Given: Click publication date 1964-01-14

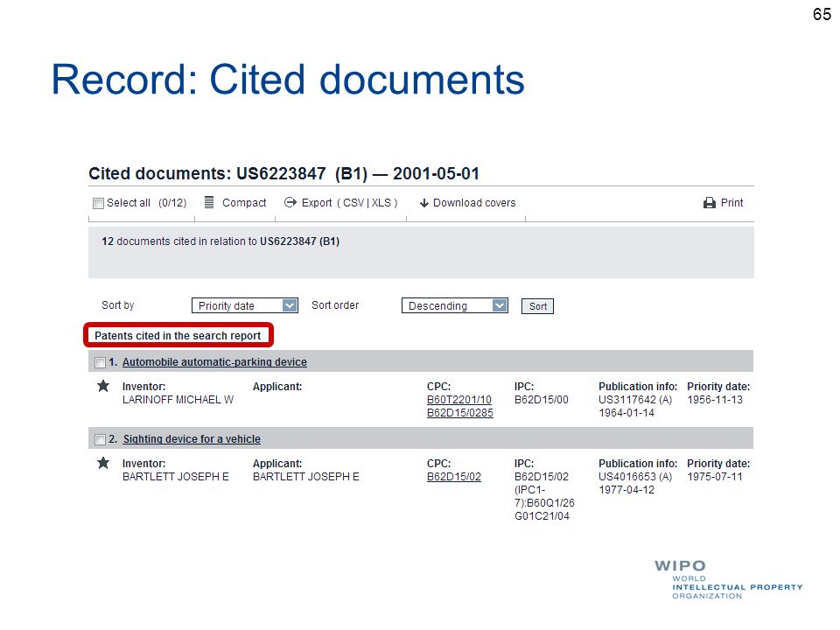Looking at the screenshot, I should tap(626, 413).
